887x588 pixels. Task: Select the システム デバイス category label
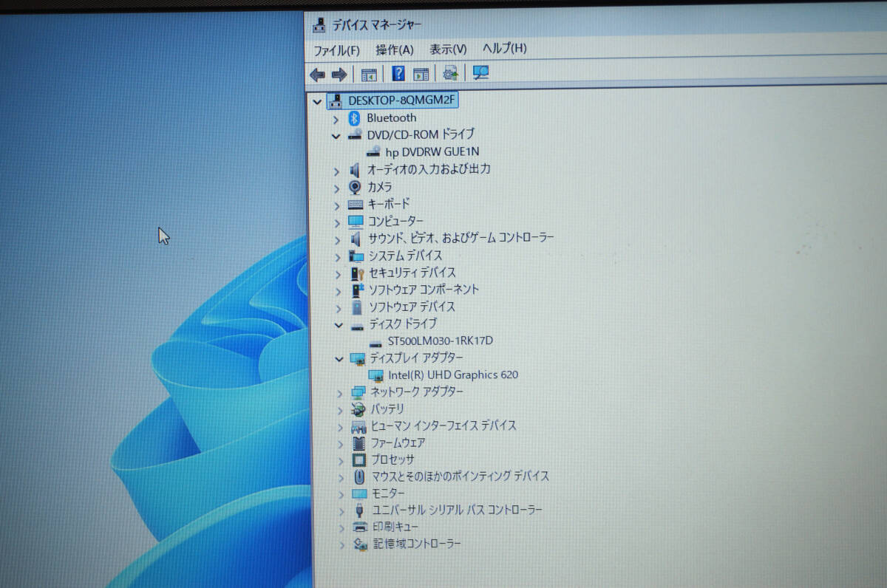click(405, 256)
